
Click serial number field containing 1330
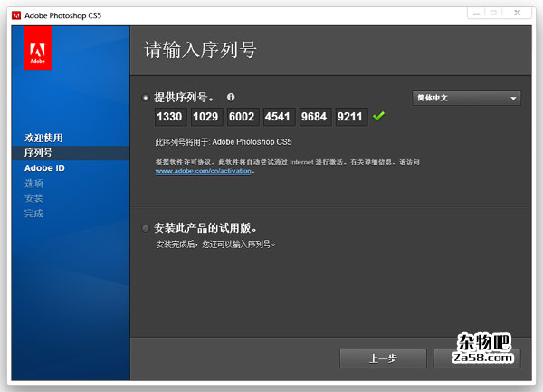pos(170,117)
